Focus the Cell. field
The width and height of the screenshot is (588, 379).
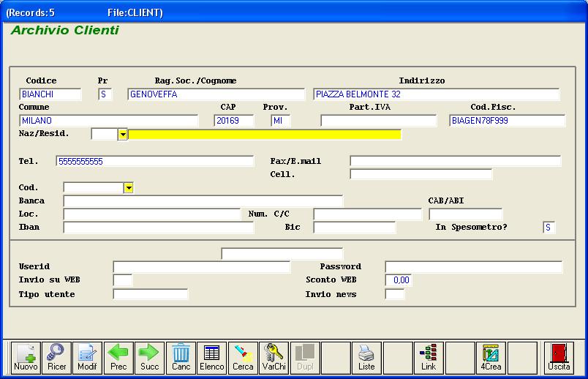(421, 174)
